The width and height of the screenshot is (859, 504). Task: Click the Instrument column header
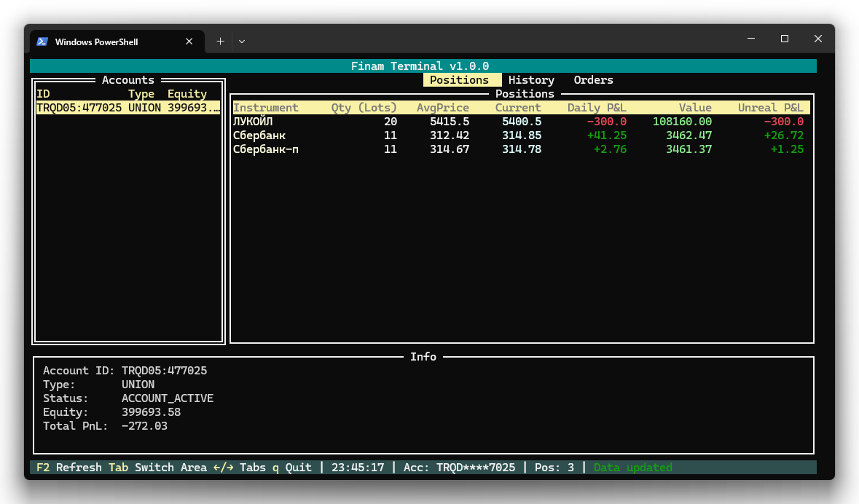click(266, 108)
